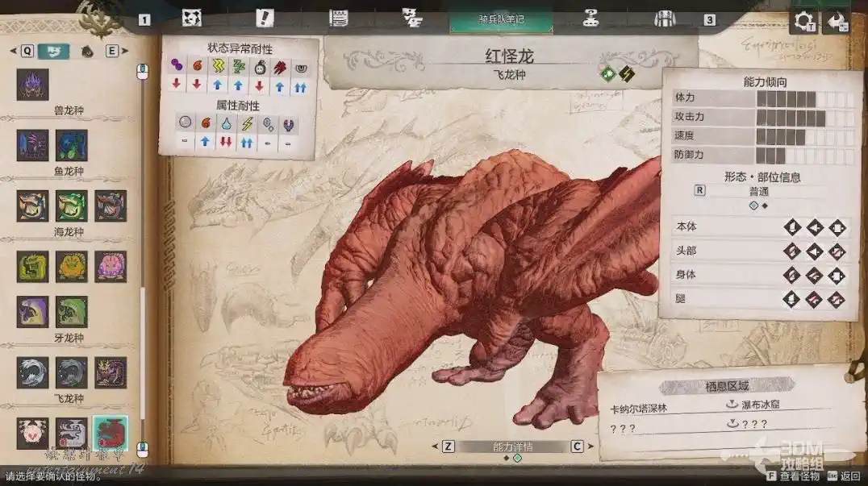868x486 pixels.
Task: Open the soccer-ball shaped top menu icon
Action: 191,18
